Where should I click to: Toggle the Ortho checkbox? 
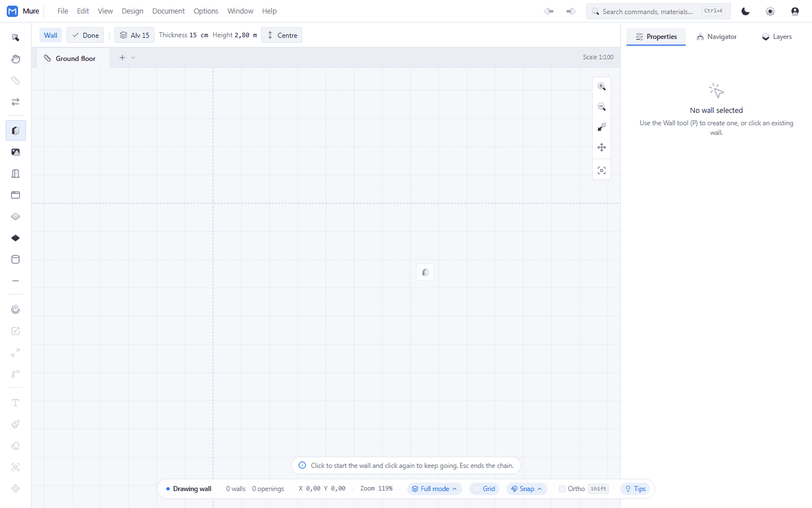(562, 489)
